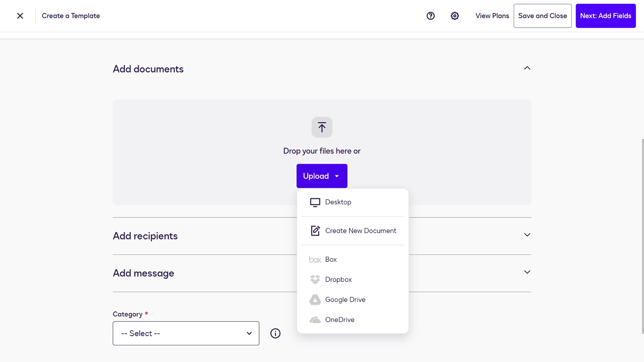
Task: Proceed with Next: Add Fields
Action: click(x=606, y=16)
